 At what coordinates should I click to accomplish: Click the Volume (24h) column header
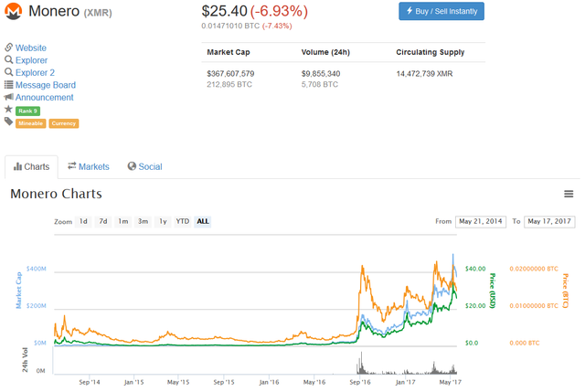coord(325,52)
